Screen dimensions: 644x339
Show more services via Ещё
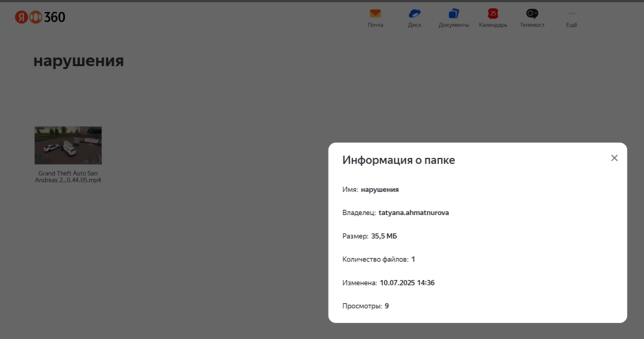pyautogui.click(x=571, y=18)
